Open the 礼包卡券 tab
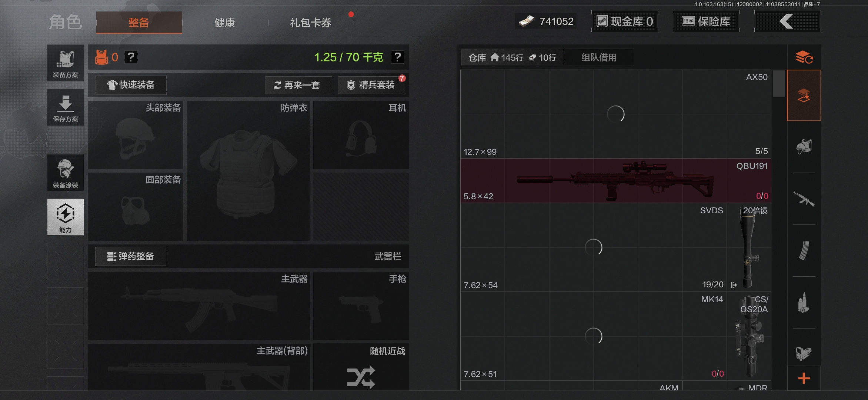868x400 pixels. coord(310,23)
